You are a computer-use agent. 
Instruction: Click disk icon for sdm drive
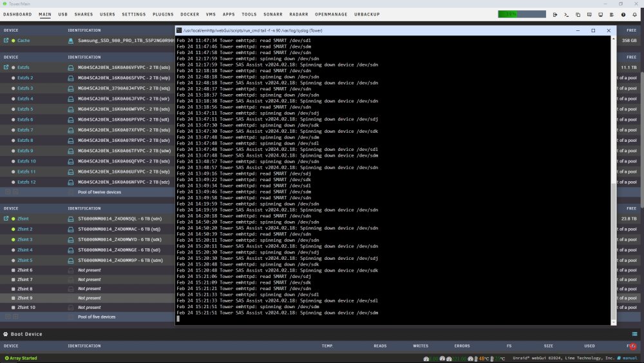click(x=71, y=260)
